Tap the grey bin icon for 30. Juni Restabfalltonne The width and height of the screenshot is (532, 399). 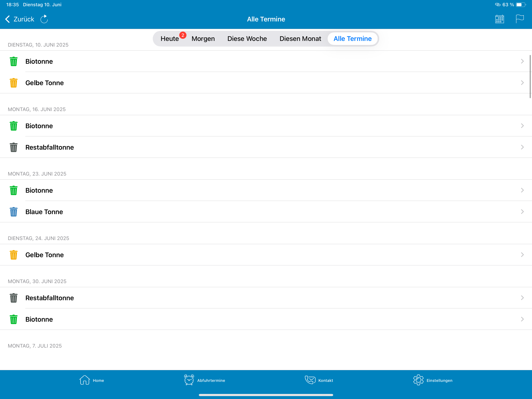(x=13, y=298)
